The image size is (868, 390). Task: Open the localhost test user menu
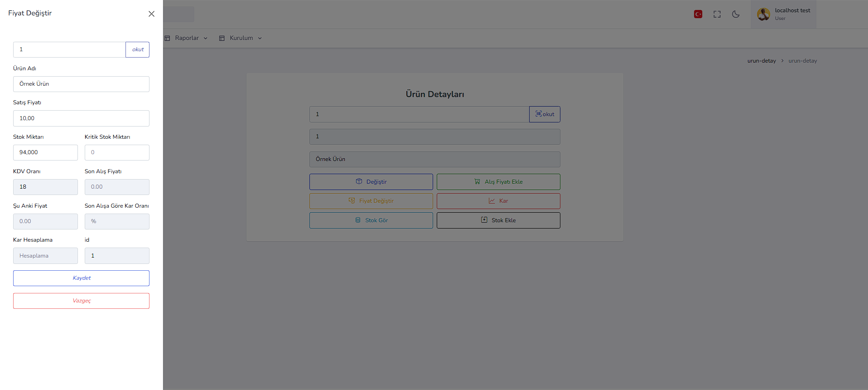click(792, 14)
